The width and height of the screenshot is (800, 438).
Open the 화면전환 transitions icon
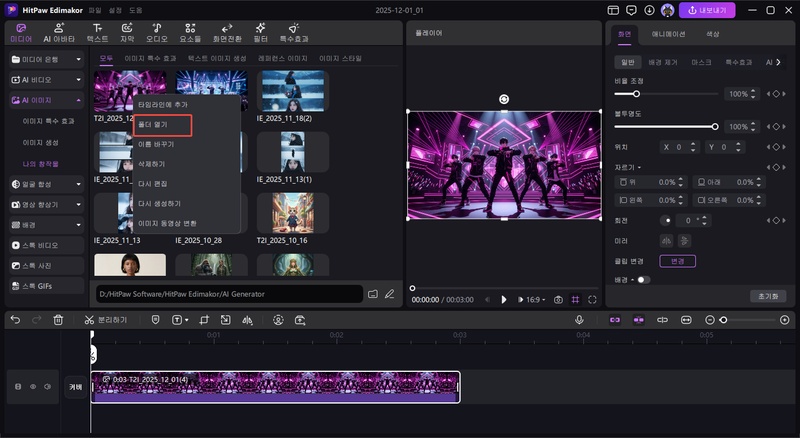227,29
